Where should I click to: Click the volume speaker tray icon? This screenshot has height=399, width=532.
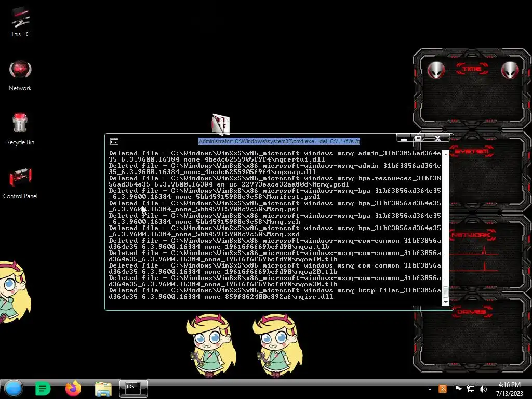coord(483,389)
